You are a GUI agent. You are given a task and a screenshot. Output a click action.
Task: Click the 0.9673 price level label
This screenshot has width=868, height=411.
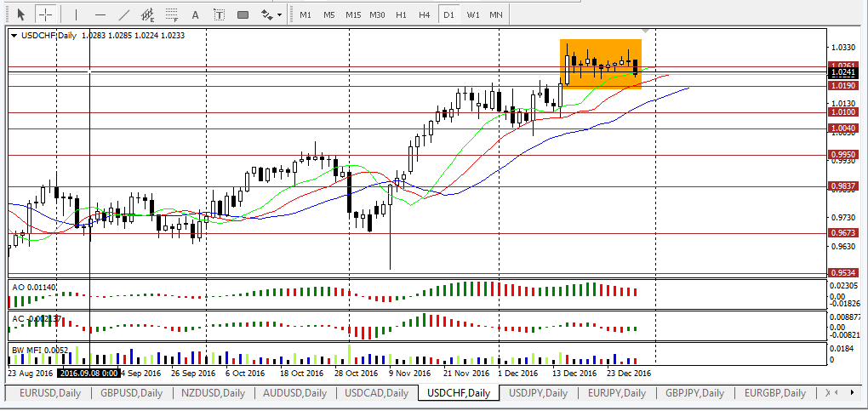pos(843,232)
